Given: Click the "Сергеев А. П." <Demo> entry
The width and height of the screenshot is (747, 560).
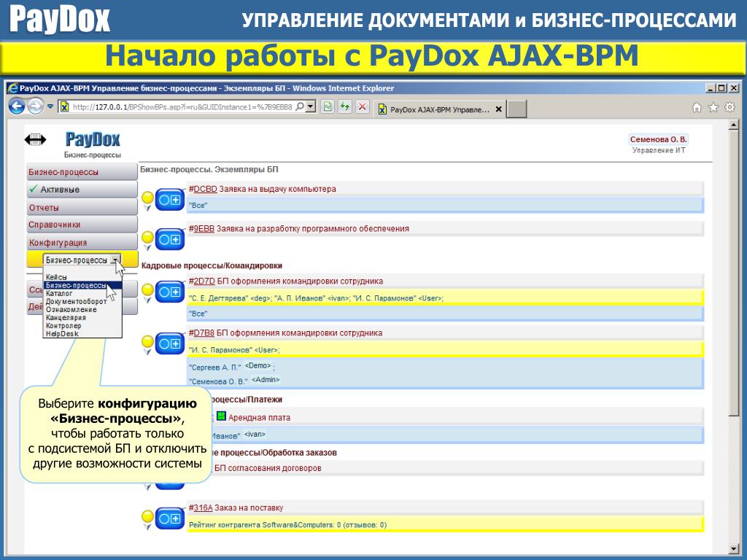Looking at the screenshot, I should point(231,367).
